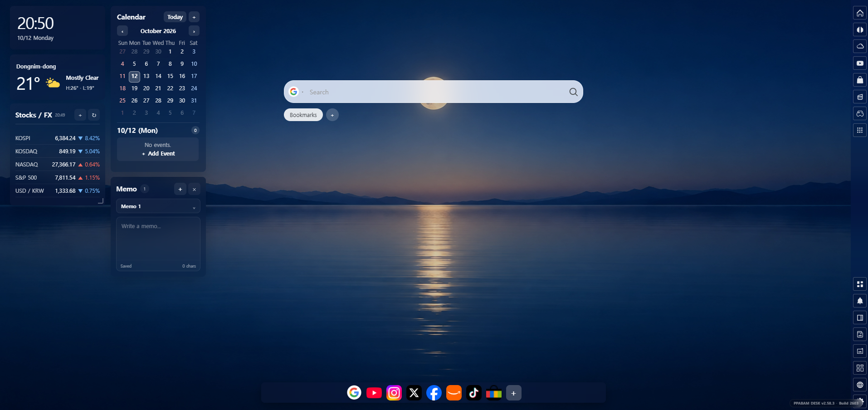Click the USD / KRW exchange rate row
The height and width of the screenshot is (410, 868).
[x=58, y=191]
